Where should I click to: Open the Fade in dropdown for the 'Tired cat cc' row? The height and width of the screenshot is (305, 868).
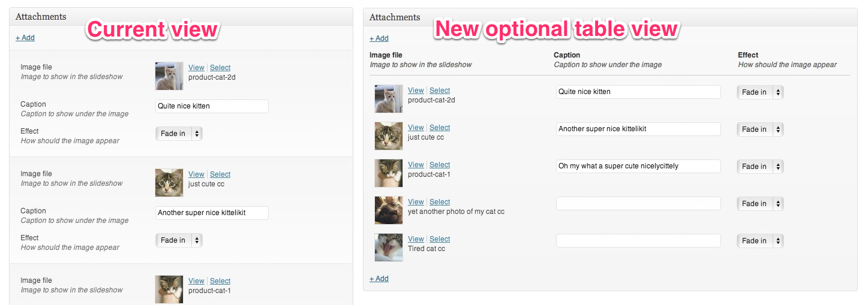coord(760,241)
